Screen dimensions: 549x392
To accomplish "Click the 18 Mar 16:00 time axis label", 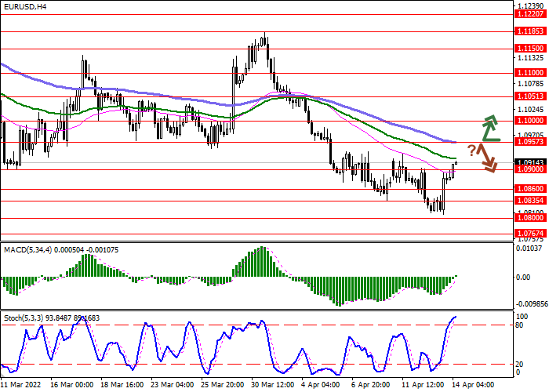I will [x=122, y=385].
